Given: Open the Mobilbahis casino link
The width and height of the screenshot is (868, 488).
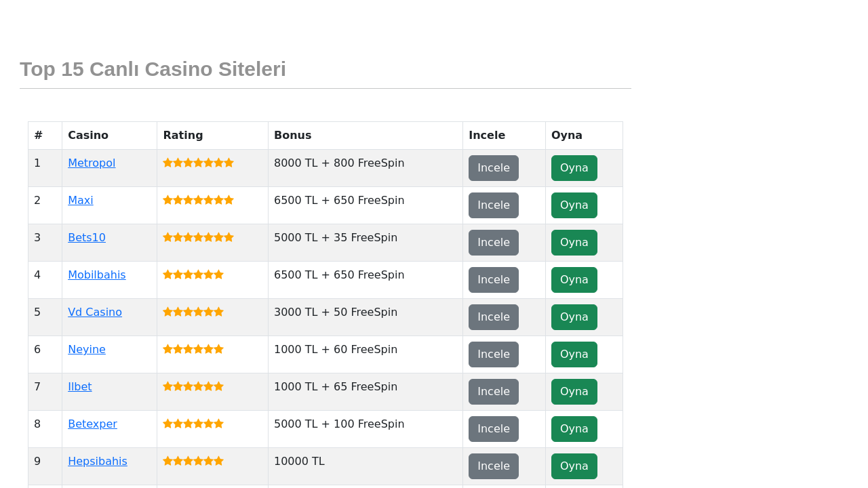Looking at the screenshot, I should pyautogui.click(x=97, y=275).
